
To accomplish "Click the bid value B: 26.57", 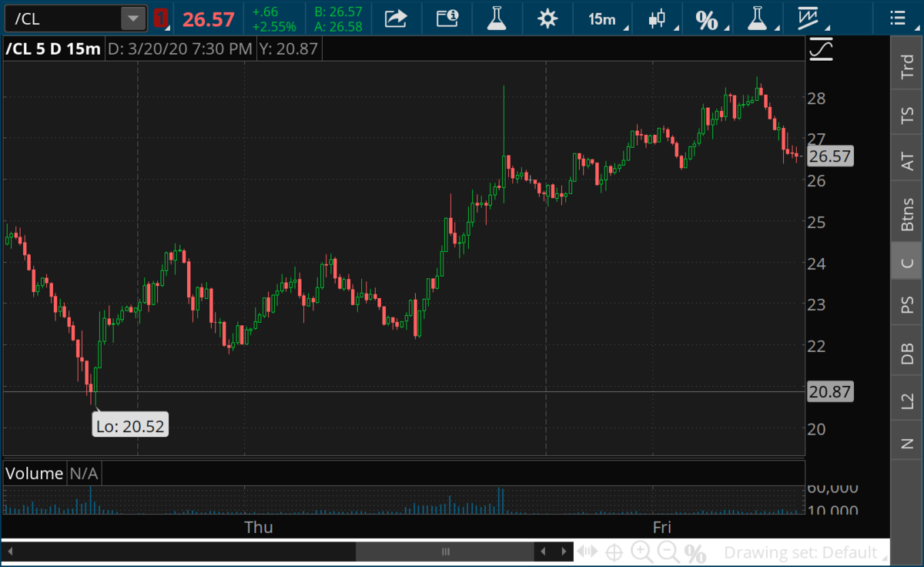I will (x=339, y=12).
